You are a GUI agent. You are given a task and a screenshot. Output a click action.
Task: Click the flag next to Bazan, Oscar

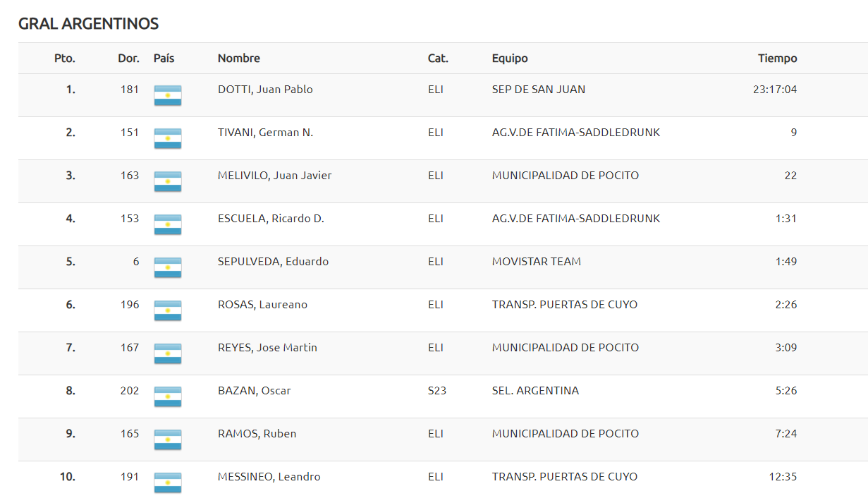coord(167,396)
